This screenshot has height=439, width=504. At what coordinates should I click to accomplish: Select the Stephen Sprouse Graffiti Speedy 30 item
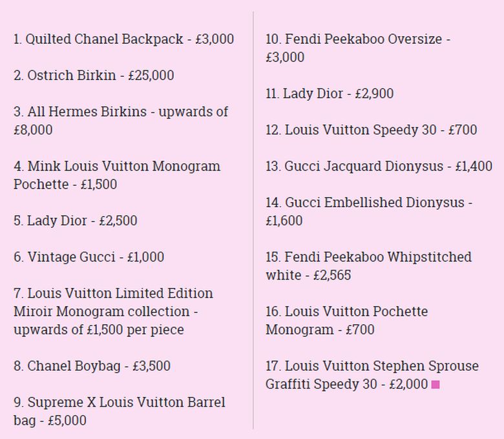click(372, 375)
